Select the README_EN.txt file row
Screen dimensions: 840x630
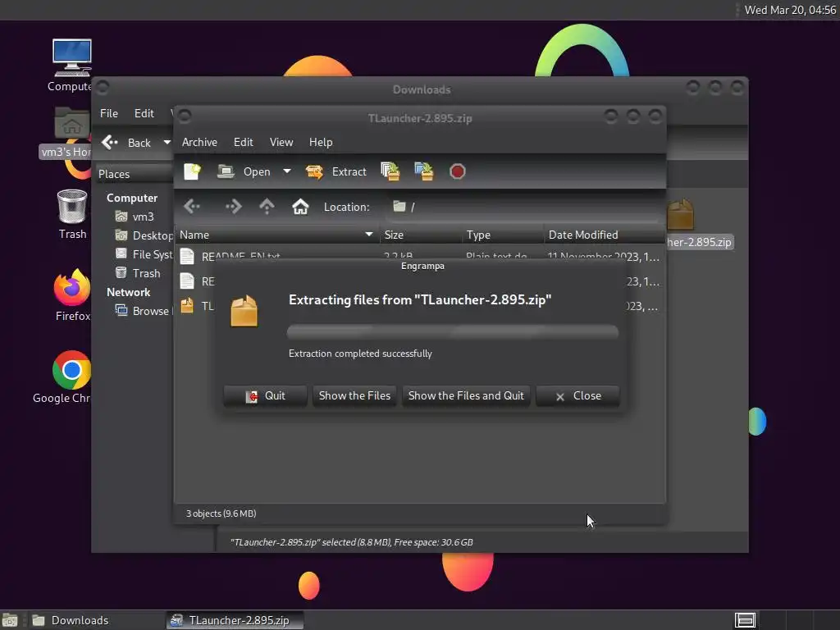coord(420,256)
